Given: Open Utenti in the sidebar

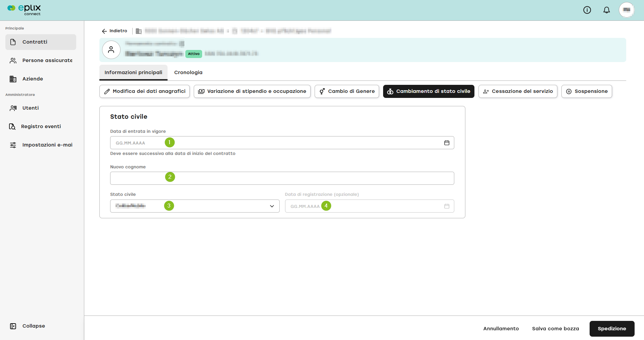Looking at the screenshot, I should point(41,108).
